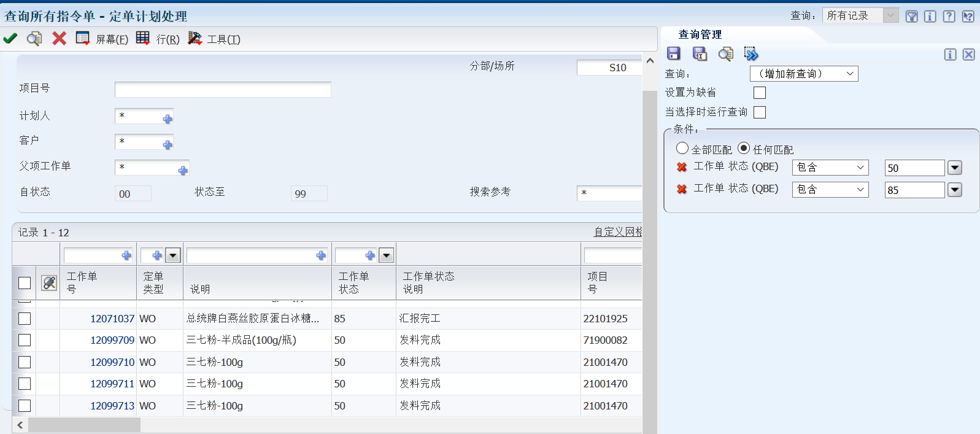Click the condition value field containing 85
980x434 pixels.
click(915, 190)
